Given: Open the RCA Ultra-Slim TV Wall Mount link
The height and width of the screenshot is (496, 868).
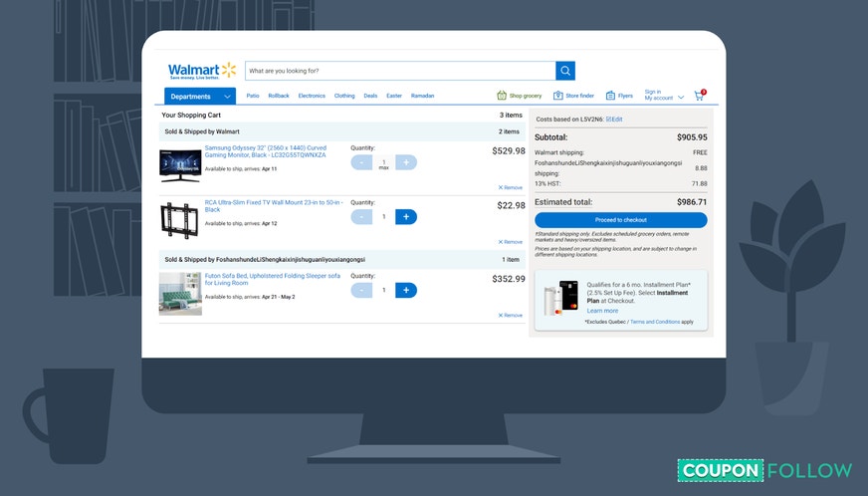Looking at the screenshot, I should pyautogui.click(x=274, y=206).
